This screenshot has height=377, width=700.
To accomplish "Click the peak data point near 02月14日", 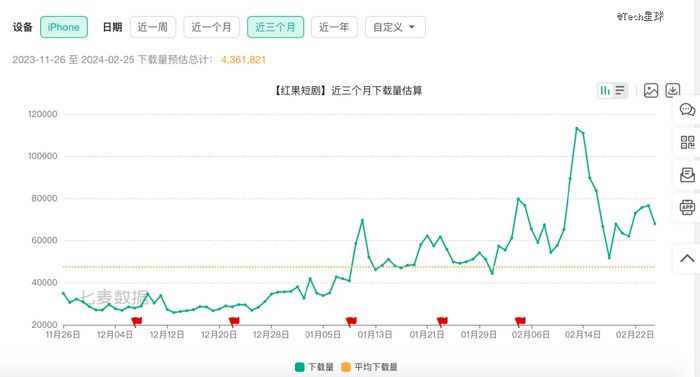I will click(576, 128).
